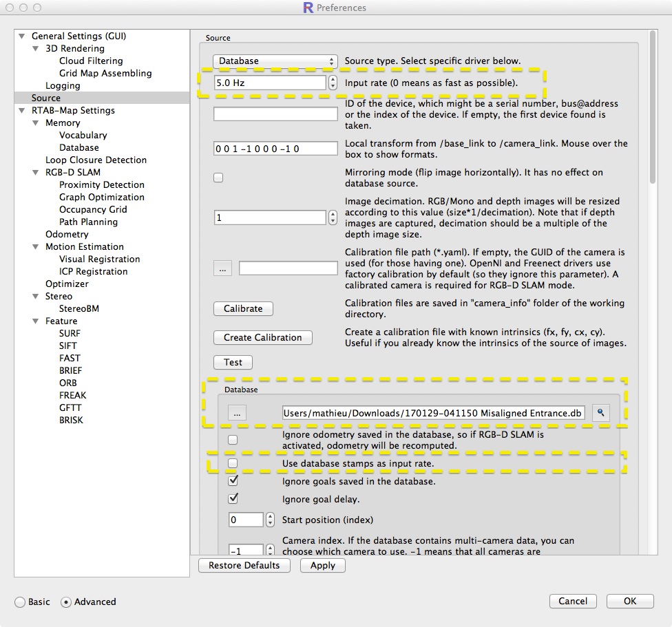672x627 pixels.
Task: Click the Image decimation stepper arrows
Action: pos(333,217)
